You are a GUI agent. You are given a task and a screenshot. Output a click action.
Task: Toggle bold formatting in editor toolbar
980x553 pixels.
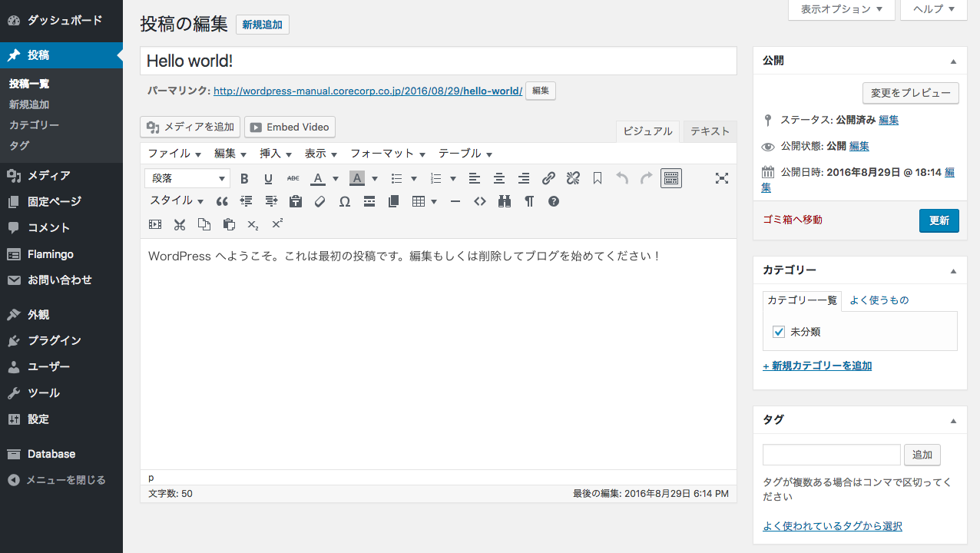click(x=244, y=179)
